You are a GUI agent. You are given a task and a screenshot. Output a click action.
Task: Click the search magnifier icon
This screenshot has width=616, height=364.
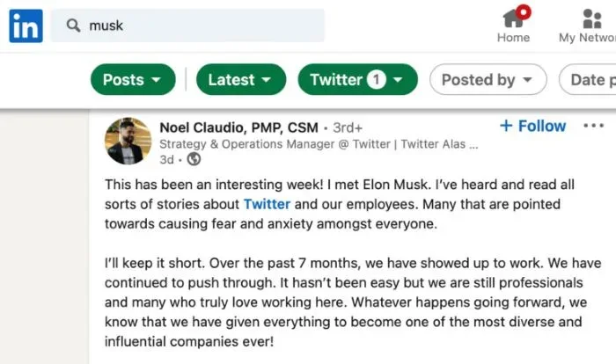point(73,26)
